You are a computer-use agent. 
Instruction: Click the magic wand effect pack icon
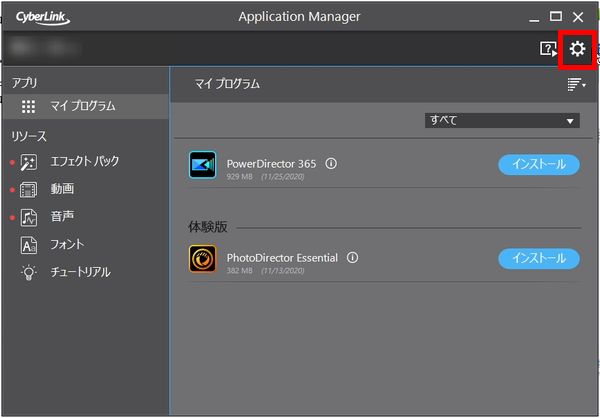29,162
